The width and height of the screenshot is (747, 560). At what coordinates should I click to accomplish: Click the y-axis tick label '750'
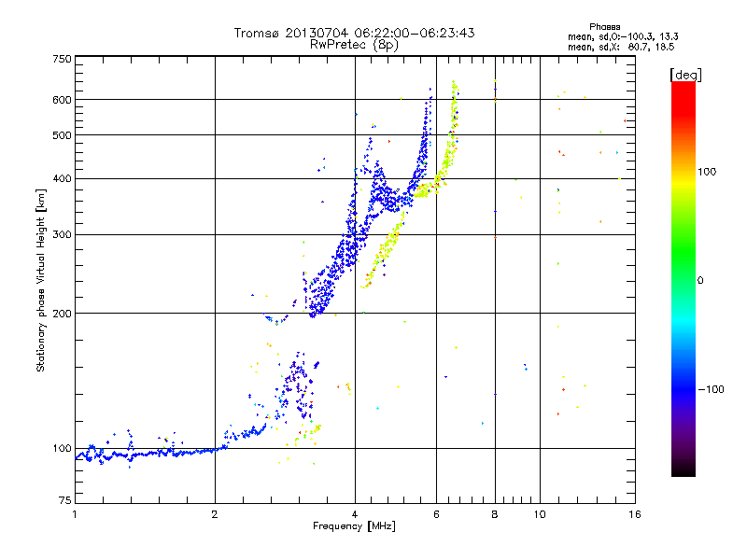pyautogui.click(x=62, y=59)
